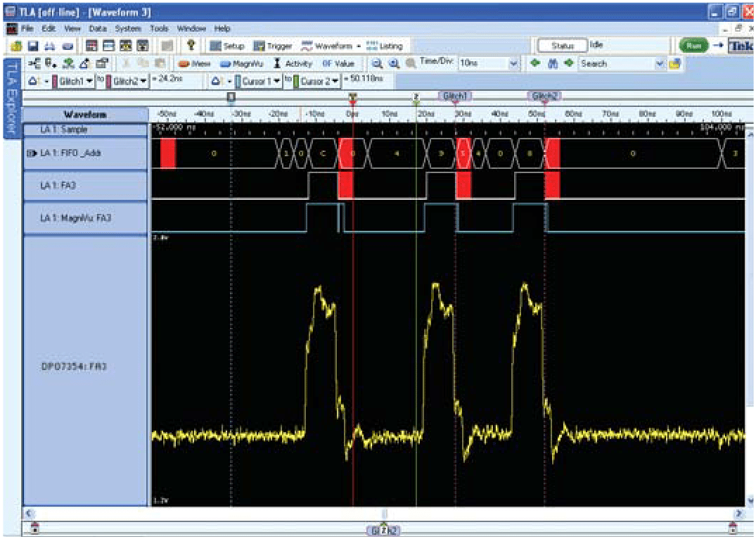Image resolution: width=756 pixels, height=539 pixels.
Task: Click the green previous-arrow navigation icon
Action: click(536, 63)
